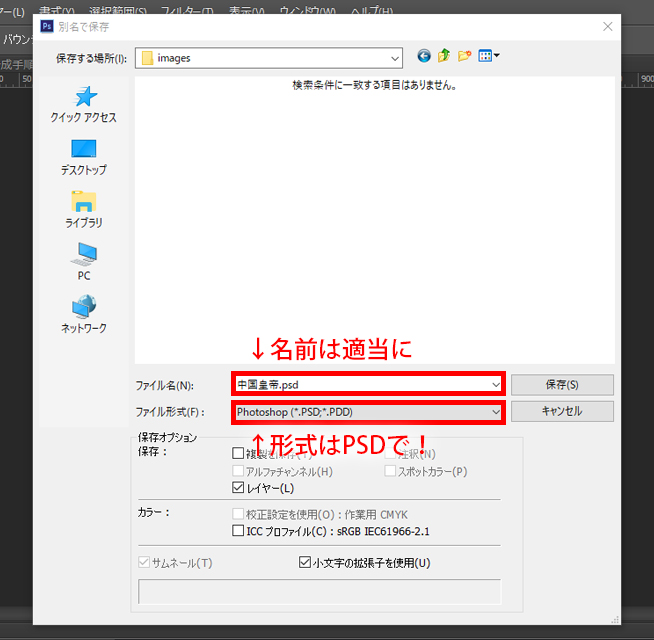This screenshot has height=640, width=654.
Task: Open 選択範囲(S) menu in Photoshop window
Action: pos(118,9)
